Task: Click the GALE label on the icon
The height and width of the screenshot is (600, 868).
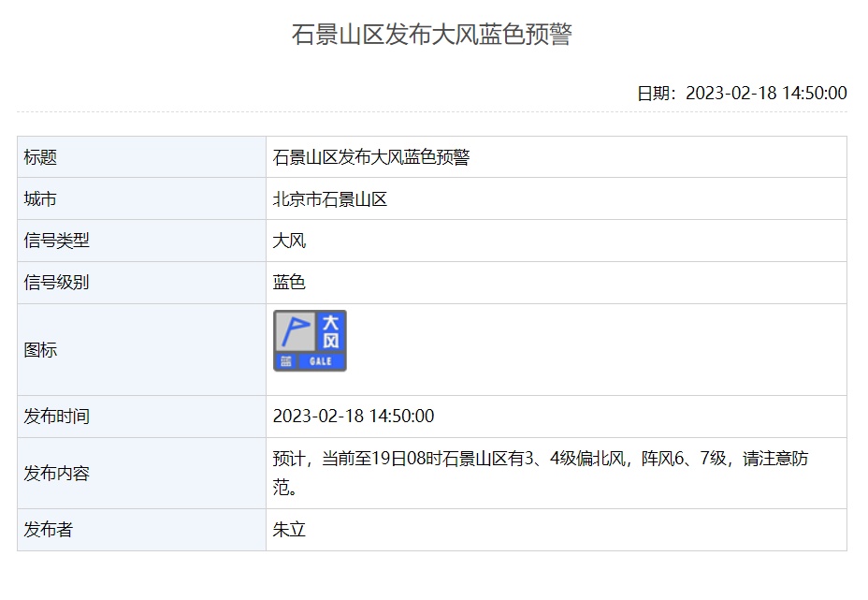Action: click(321, 361)
